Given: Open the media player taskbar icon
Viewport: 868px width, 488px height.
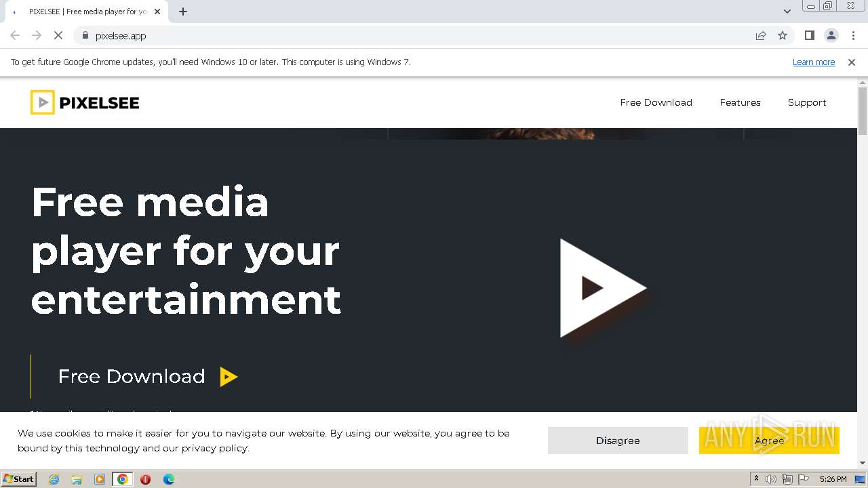Looking at the screenshot, I should 100,479.
